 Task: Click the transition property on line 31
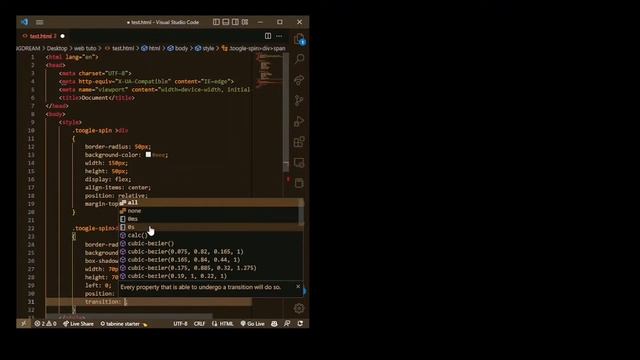point(103,302)
